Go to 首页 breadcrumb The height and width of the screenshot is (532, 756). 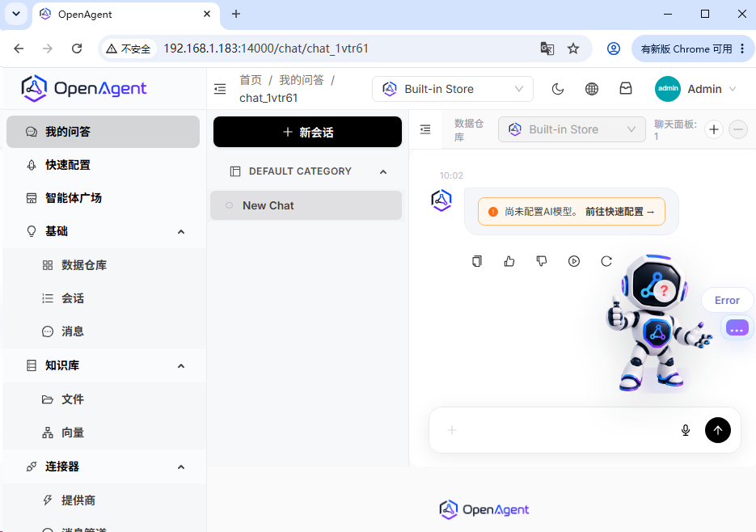pos(251,80)
